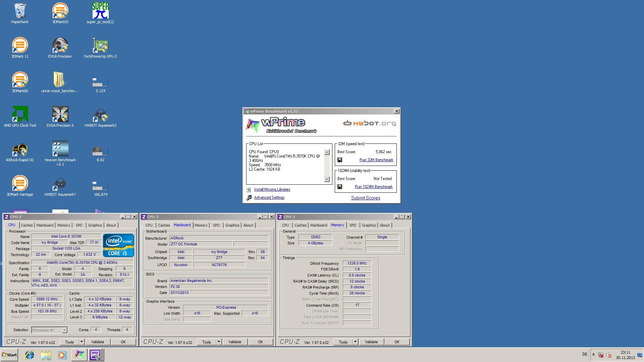Screen dimensions: 644x362
Task: Click Install Missing Libraries link
Action: pos(272,190)
